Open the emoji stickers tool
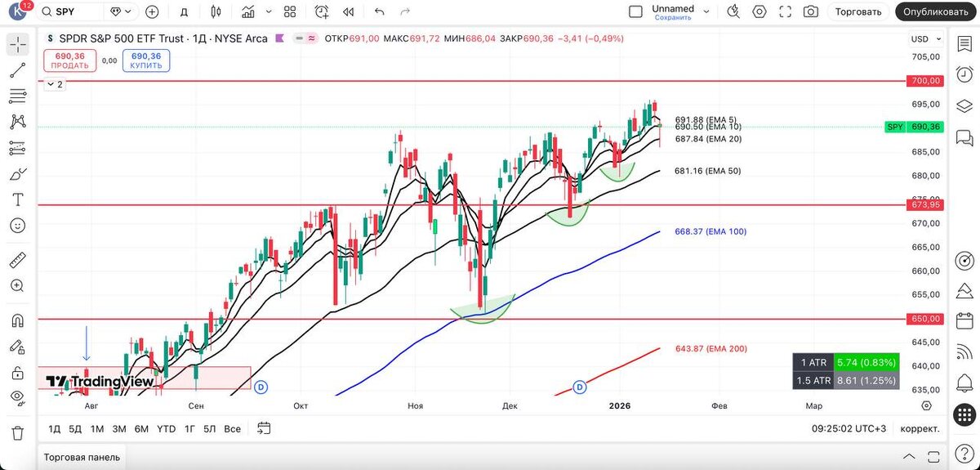 coord(18,226)
